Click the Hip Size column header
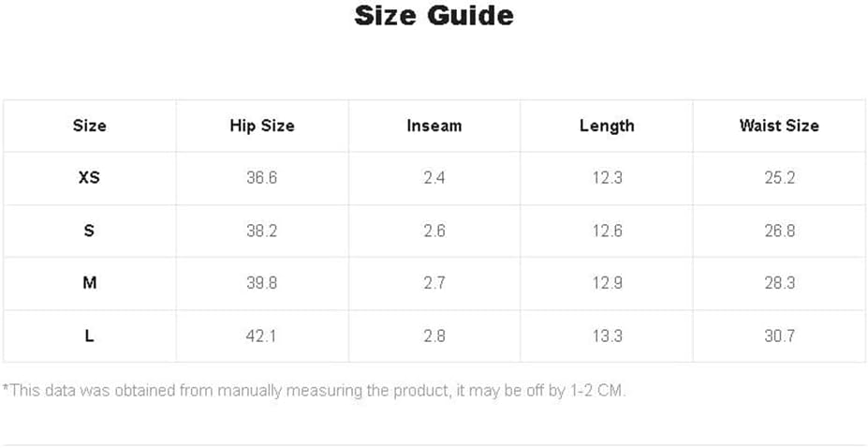This screenshot has width=868, height=448. tap(262, 126)
